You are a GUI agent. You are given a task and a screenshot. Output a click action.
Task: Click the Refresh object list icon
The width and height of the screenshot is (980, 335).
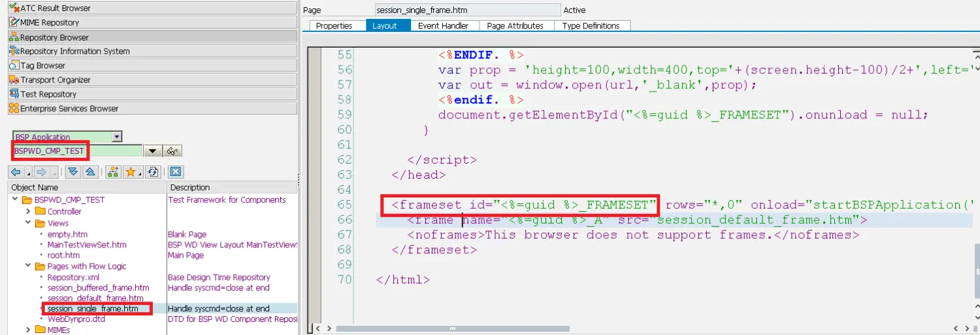pyautogui.click(x=153, y=172)
